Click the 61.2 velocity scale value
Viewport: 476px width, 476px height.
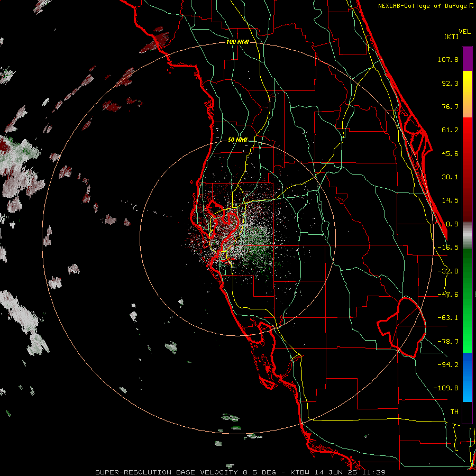(450, 130)
